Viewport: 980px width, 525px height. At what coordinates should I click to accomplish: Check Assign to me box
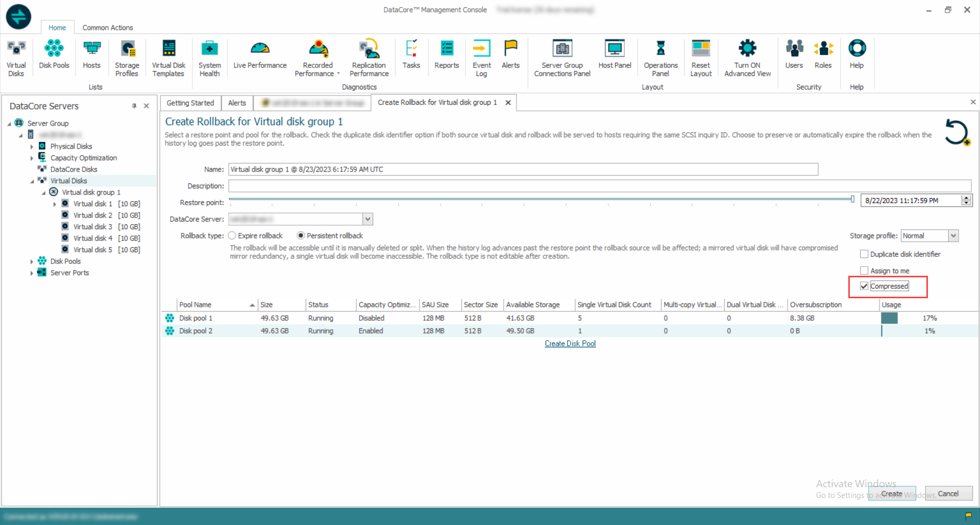click(864, 271)
